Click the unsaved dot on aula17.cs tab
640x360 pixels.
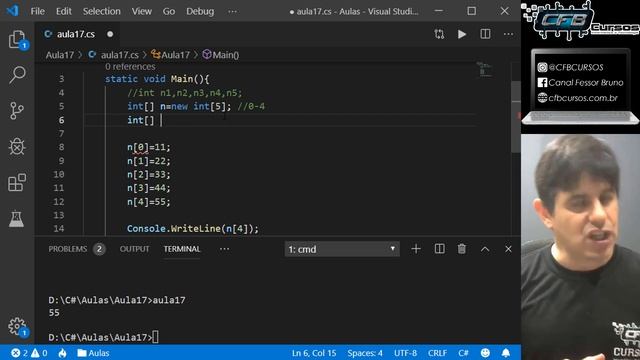point(110,34)
